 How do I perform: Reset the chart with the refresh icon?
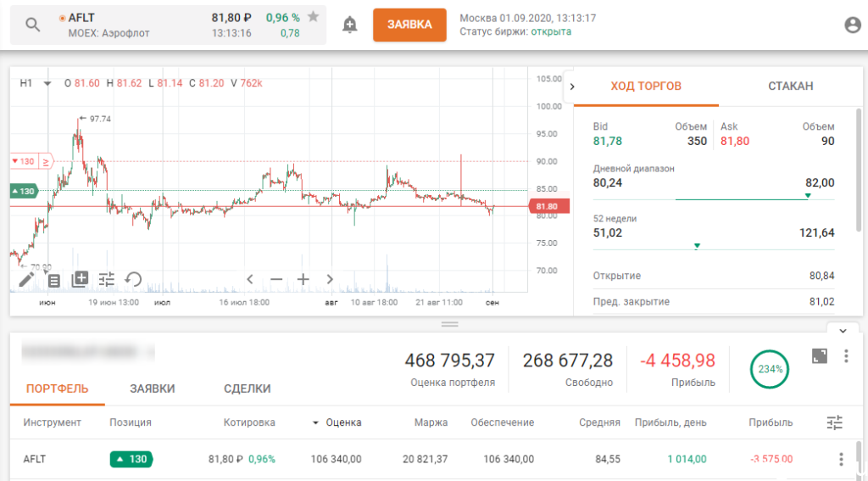coord(133,279)
